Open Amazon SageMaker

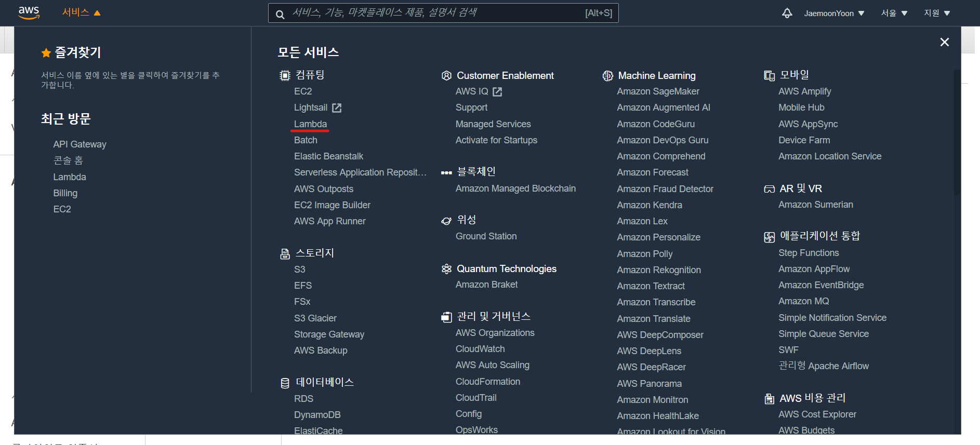[658, 91]
